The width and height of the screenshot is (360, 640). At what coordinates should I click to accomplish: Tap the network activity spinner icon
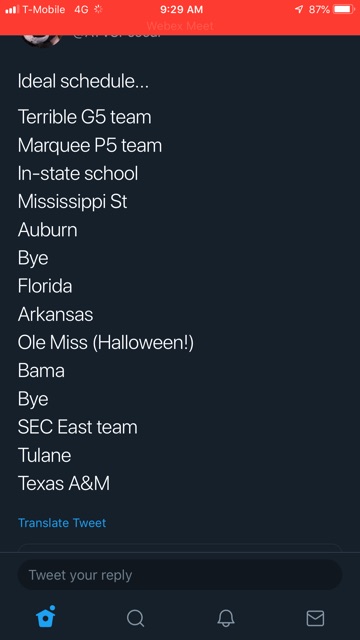[x=98, y=9]
